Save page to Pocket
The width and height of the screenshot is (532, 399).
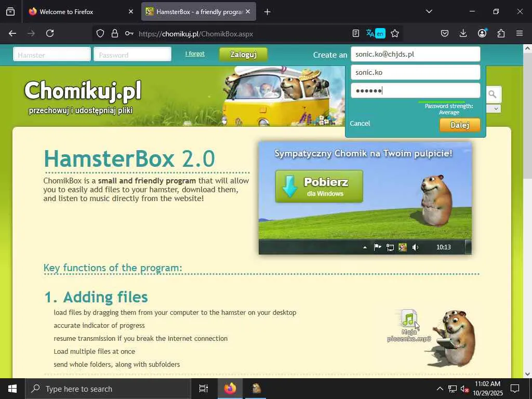[445, 33]
